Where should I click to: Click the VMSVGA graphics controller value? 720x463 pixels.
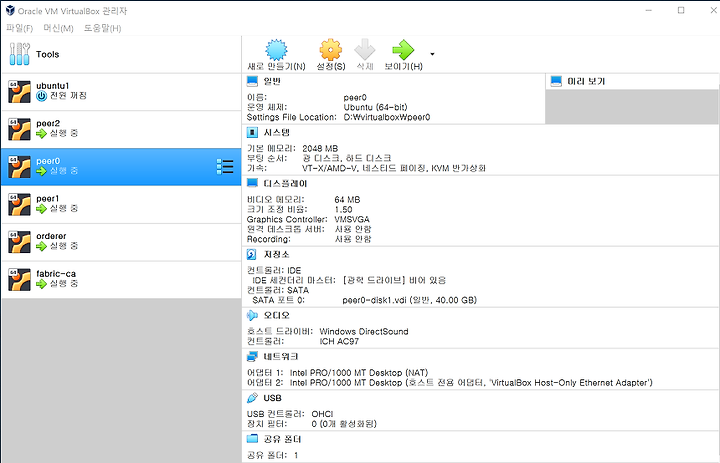(x=352, y=220)
